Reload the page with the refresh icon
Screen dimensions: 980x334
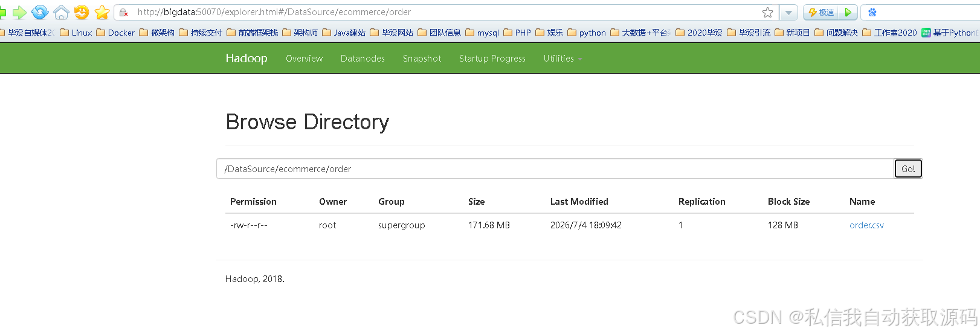click(40, 12)
